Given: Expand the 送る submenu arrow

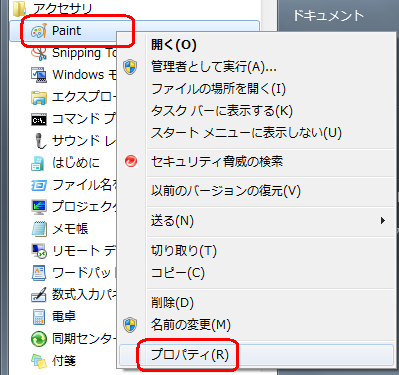Looking at the screenshot, I should point(383,221).
